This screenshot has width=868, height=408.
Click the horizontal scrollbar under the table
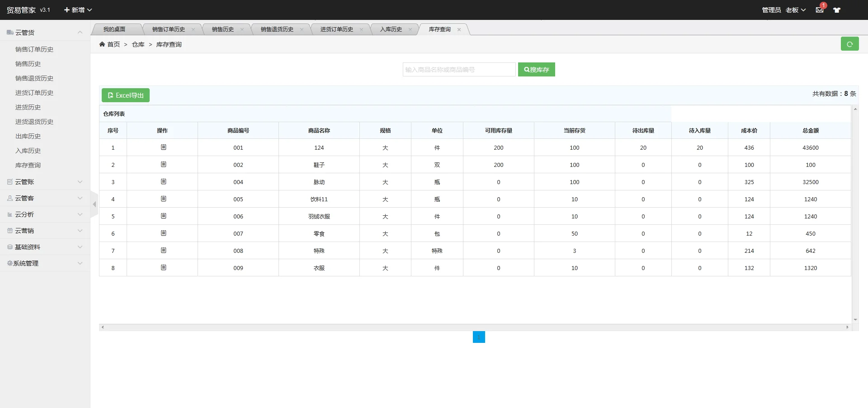(x=475, y=327)
